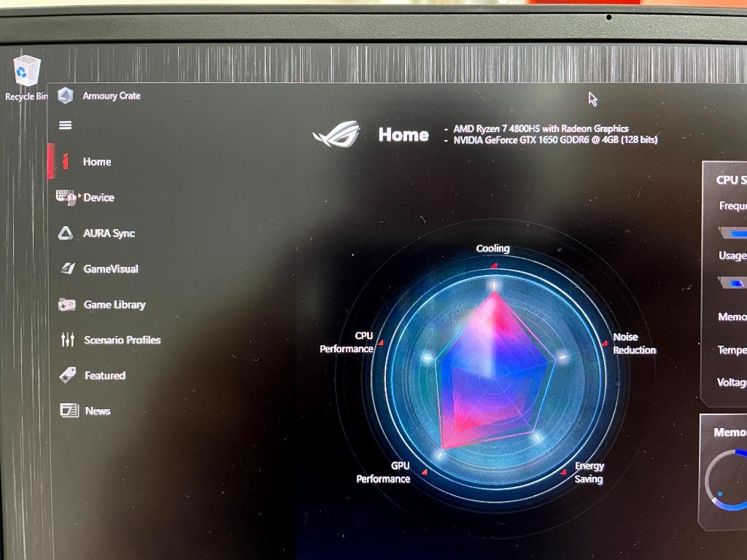Click the CPU Performance label

tap(347, 343)
